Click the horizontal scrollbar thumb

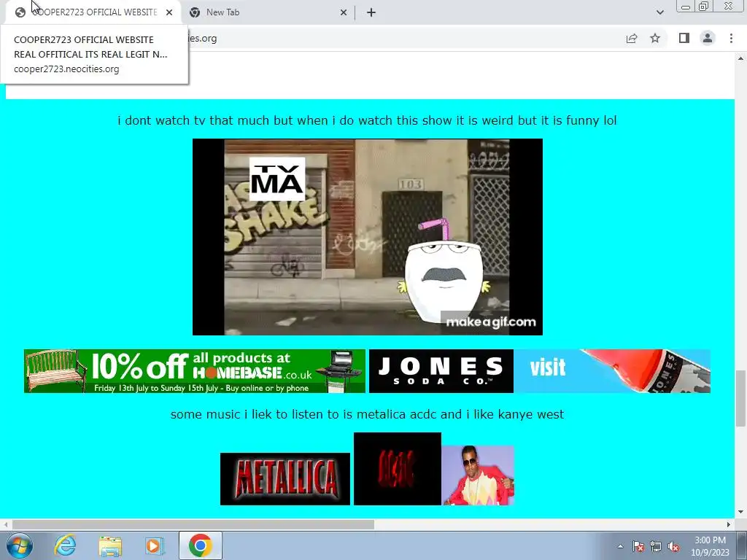pos(193,524)
